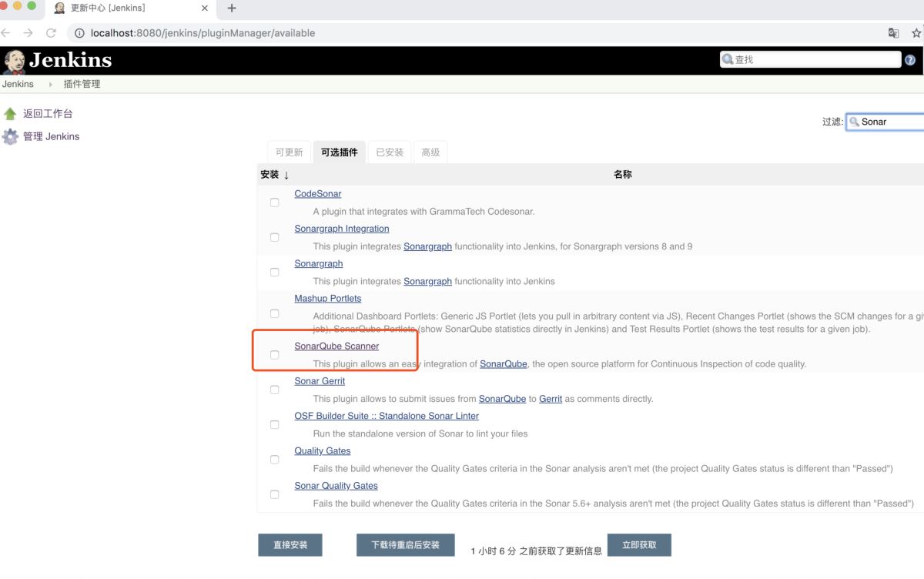Check OSF Builder Suite Sonar Linter checkbox
Viewport: 924px width, 579px height.
274,424
